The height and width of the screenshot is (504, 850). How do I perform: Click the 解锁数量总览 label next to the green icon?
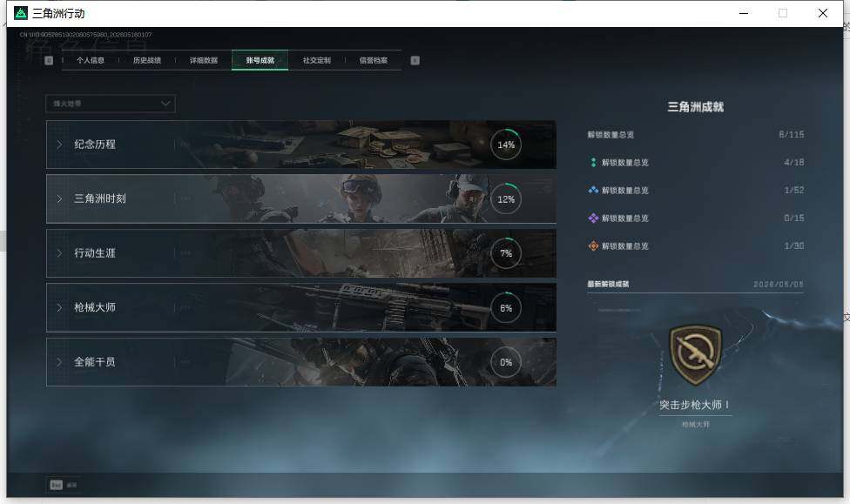coord(625,163)
